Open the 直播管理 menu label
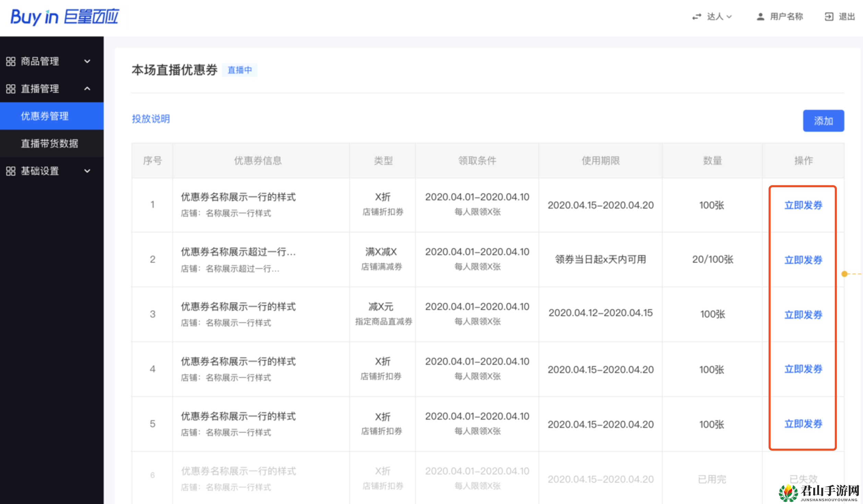The width and height of the screenshot is (863, 504). coord(40,89)
